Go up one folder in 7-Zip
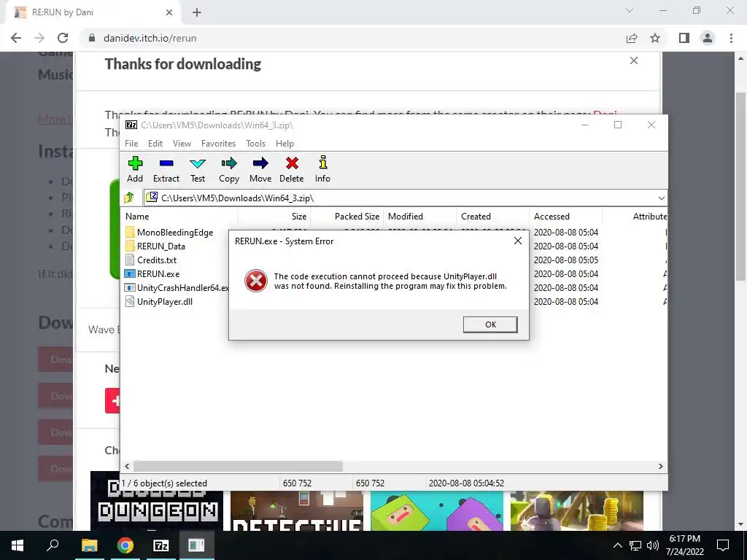Screen dimensions: 747x560 129,198
